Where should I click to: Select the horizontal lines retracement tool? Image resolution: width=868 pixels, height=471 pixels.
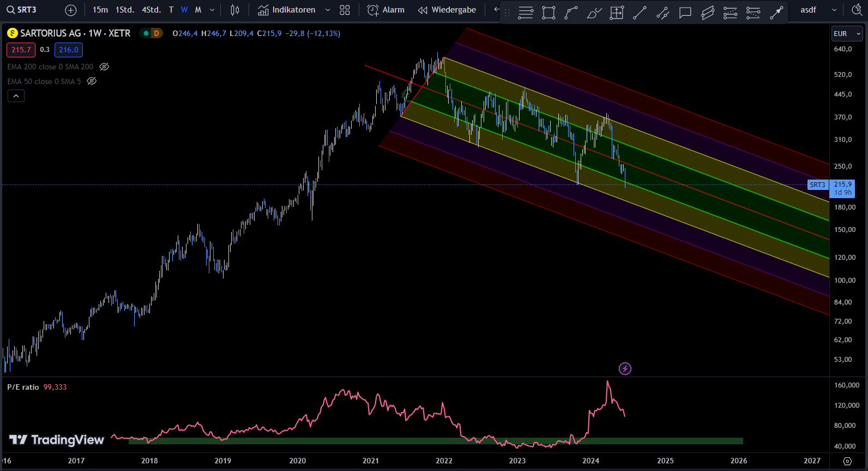526,13
